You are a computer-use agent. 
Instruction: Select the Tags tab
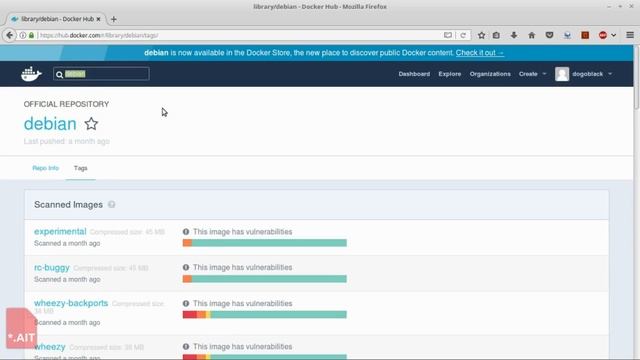coord(80,168)
